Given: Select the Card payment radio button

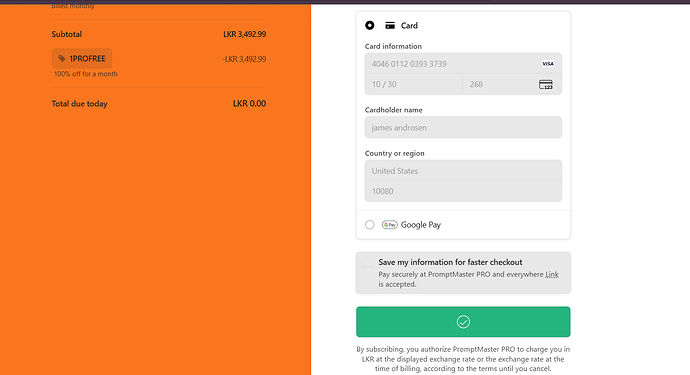Looking at the screenshot, I should [370, 26].
